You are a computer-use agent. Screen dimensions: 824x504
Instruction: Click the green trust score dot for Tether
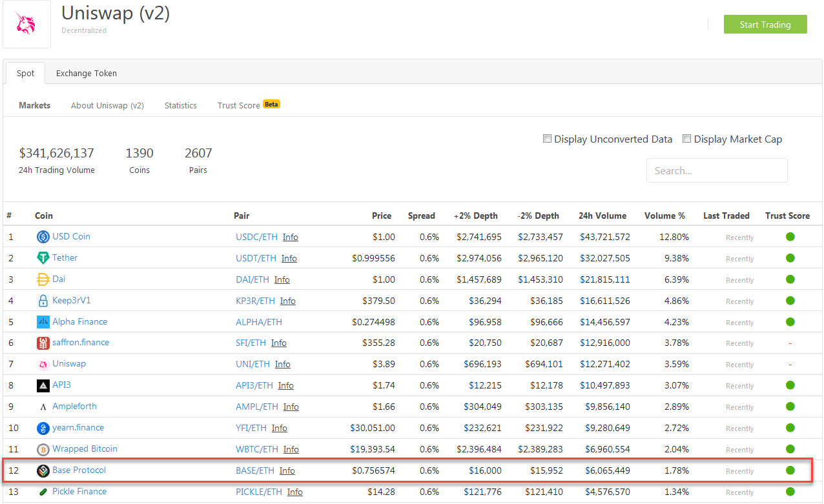click(790, 258)
